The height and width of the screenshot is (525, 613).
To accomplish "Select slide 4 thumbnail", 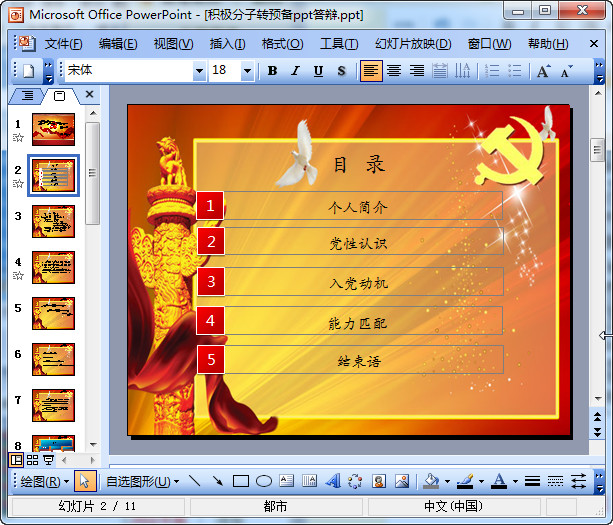I will tap(53, 267).
